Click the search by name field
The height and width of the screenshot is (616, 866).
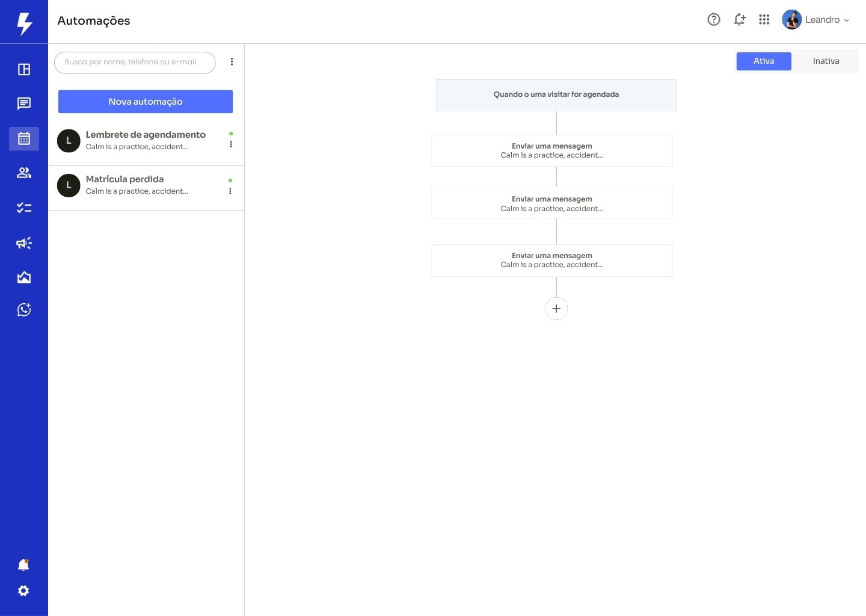coord(135,62)
